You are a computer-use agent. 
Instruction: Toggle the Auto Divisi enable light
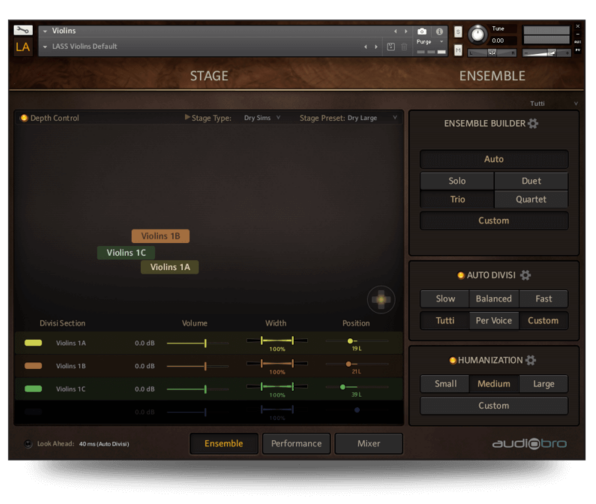coord(461,275)
